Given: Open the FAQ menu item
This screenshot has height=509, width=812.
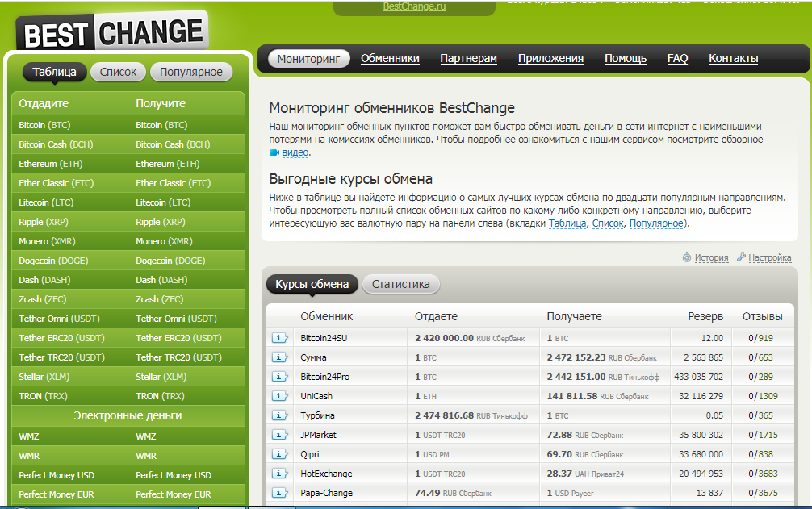Looking at the screenshot, I should pos(677,58).
